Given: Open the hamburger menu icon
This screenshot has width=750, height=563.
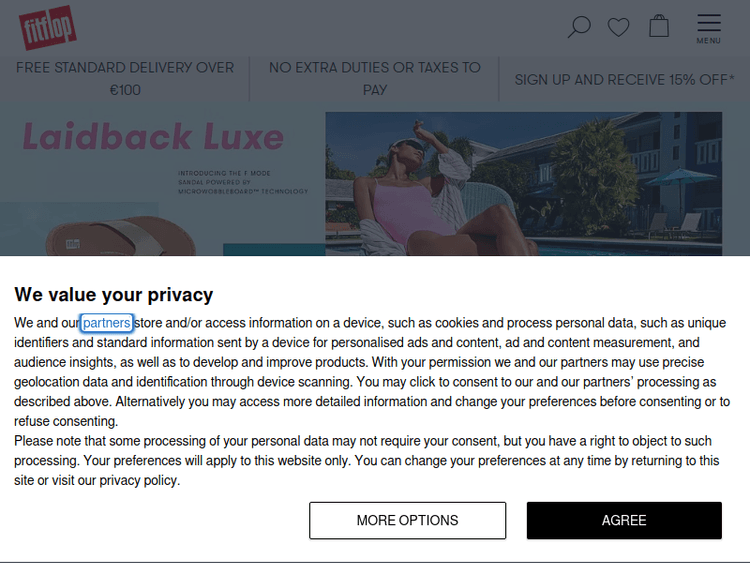Looking at the screenshot, I should pos(709,23).
